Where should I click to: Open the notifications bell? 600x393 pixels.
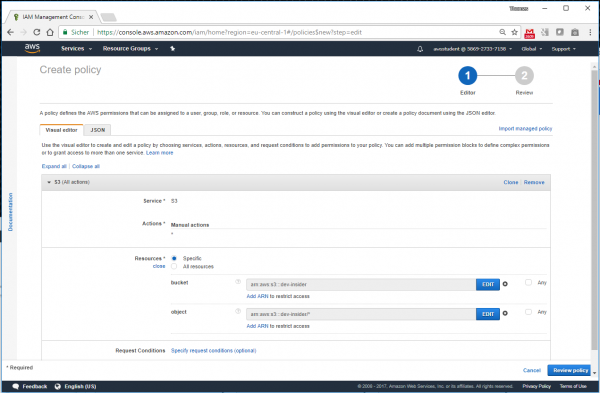[x=420, y=49]
